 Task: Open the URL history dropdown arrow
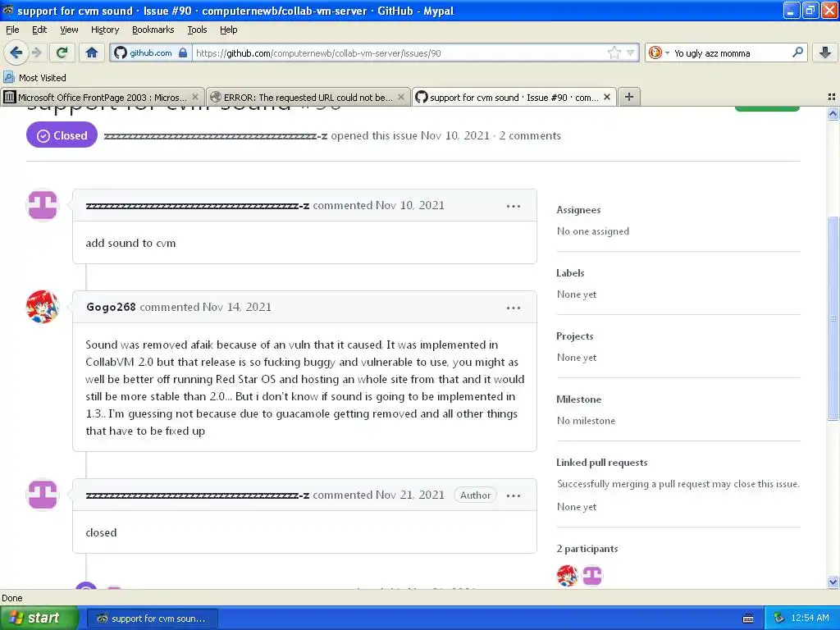[631, 52]
